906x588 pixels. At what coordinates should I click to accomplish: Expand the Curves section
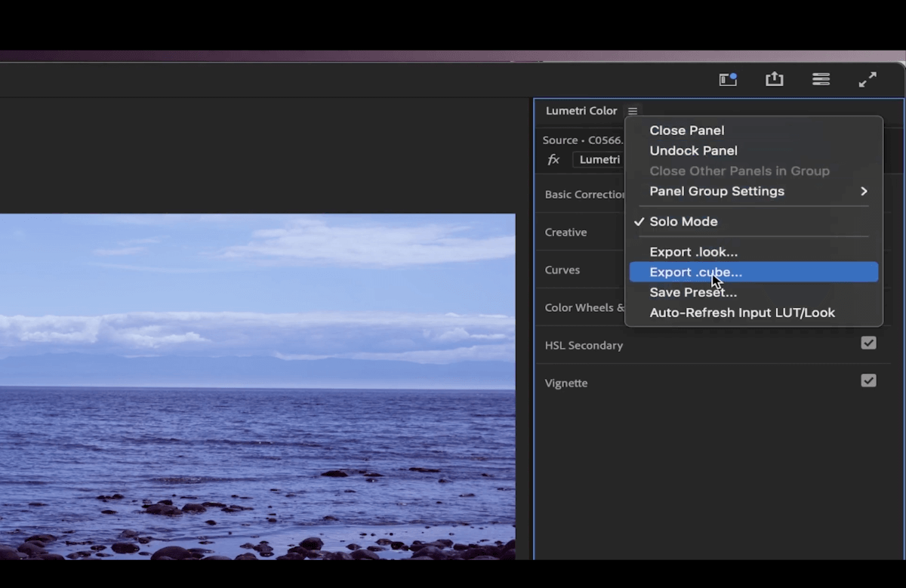[x=562, y=270]
